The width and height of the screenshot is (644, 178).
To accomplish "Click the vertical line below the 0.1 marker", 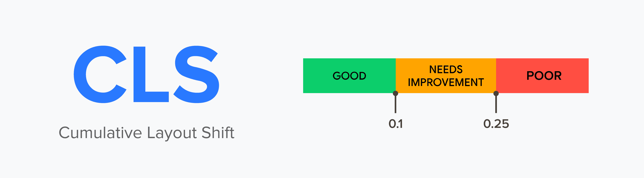I will pos(395,105).
